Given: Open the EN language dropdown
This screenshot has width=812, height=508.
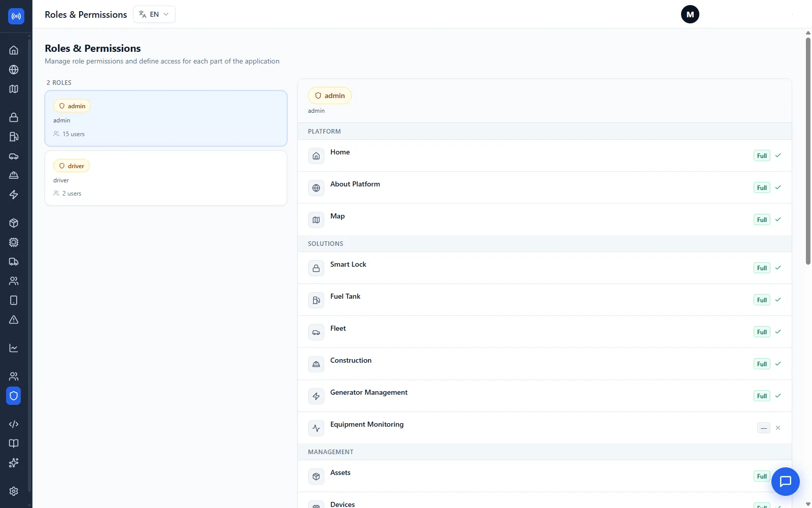Looking at the screenshot, I should (154, 14).
